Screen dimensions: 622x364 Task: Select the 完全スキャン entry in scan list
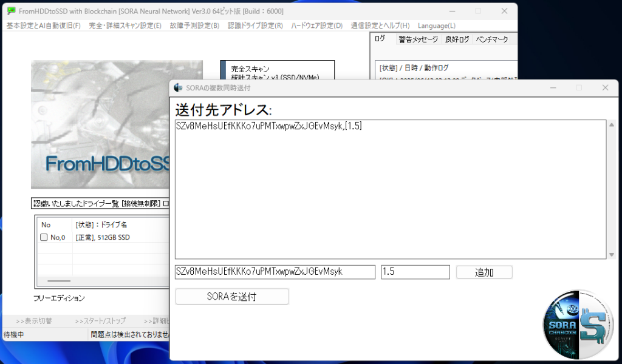[250, 69]
